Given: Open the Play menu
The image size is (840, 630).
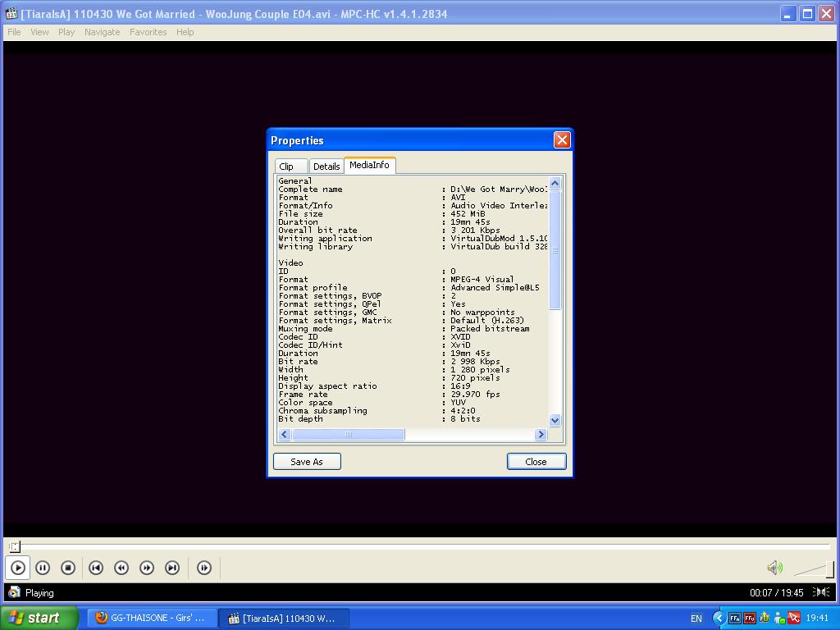Looking at the screenshot, I should (x=66, y=32).
